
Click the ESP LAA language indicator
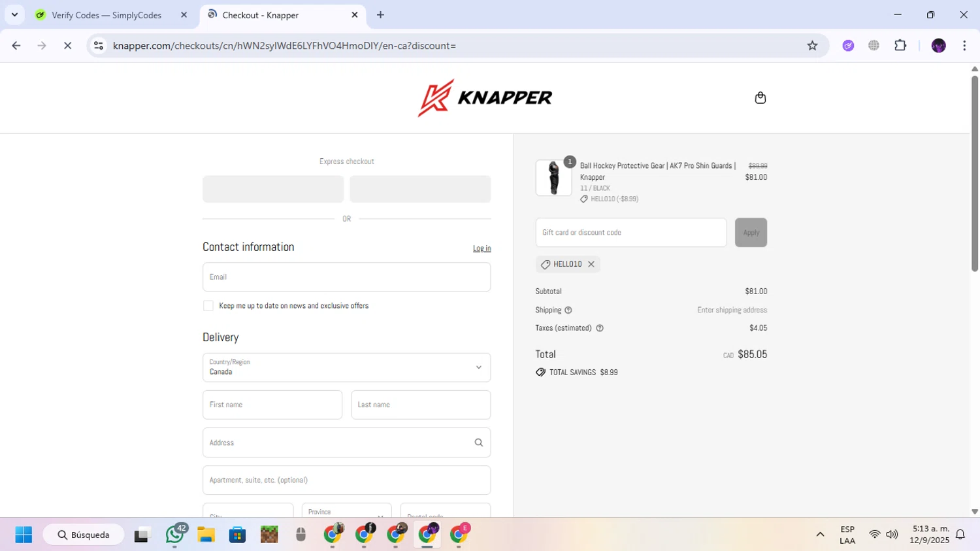coord(847,535)
